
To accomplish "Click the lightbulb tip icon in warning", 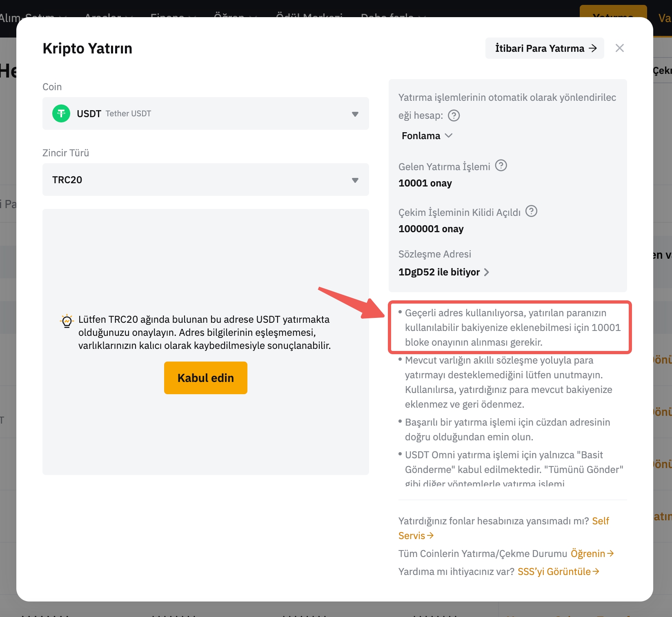I will click(67, 321).
